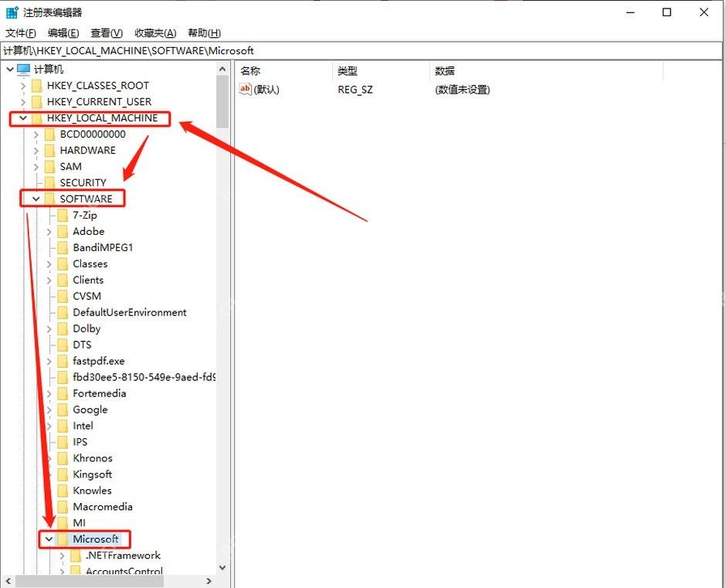Collapse the SOFTWARE key chevron
The width and height of the screenshot is (726, 588).
(x=36, y=199)
